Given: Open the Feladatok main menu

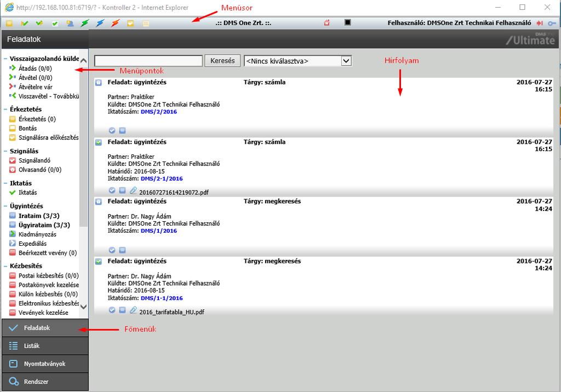Looking at the screenshot, I should (x=45, y=328).
